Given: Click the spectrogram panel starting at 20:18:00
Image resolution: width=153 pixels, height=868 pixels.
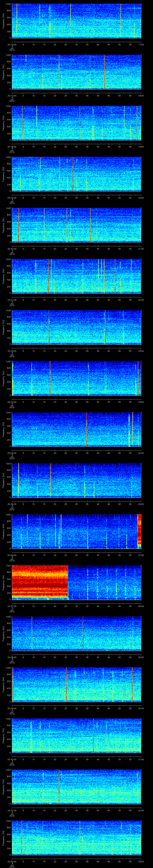Looking at the screenshot, I should tap(76, 123).
